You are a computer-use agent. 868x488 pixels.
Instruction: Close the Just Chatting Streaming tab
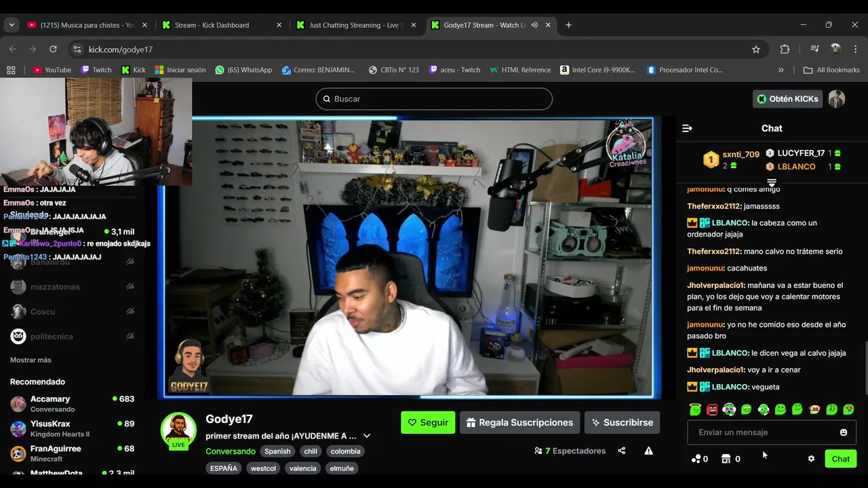point(414,25)
